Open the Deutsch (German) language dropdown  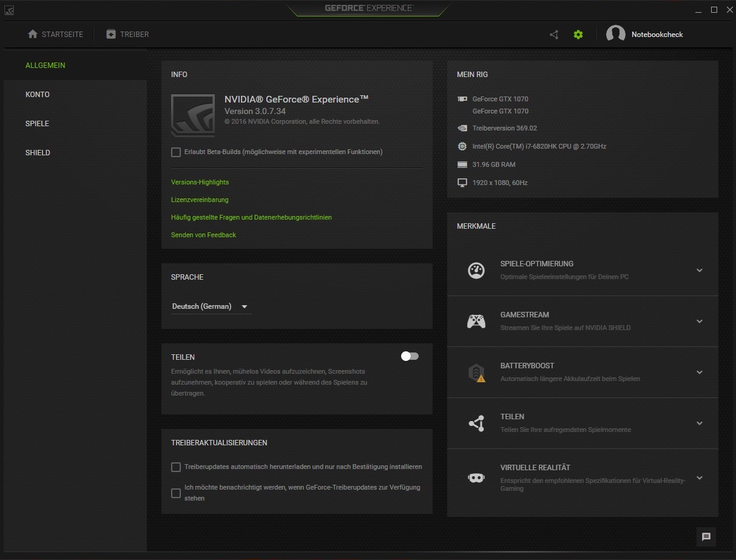[x=211, y=307]
